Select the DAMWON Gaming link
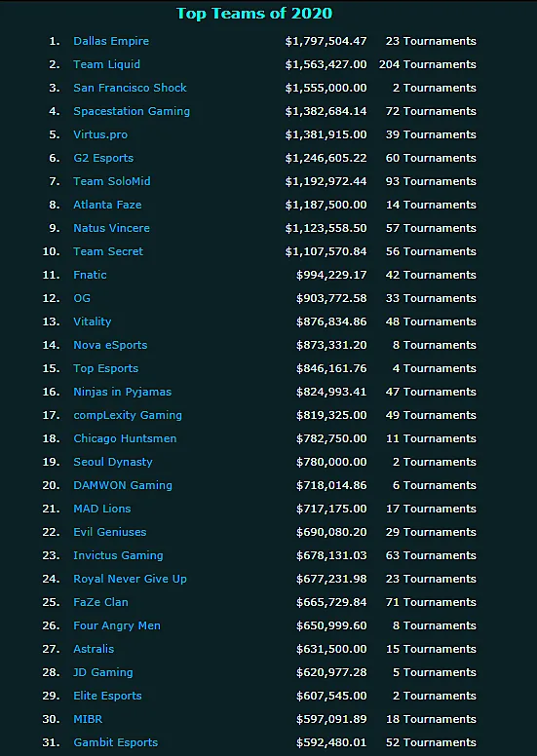Screen dimensions: 537x756 pos(123,485)
